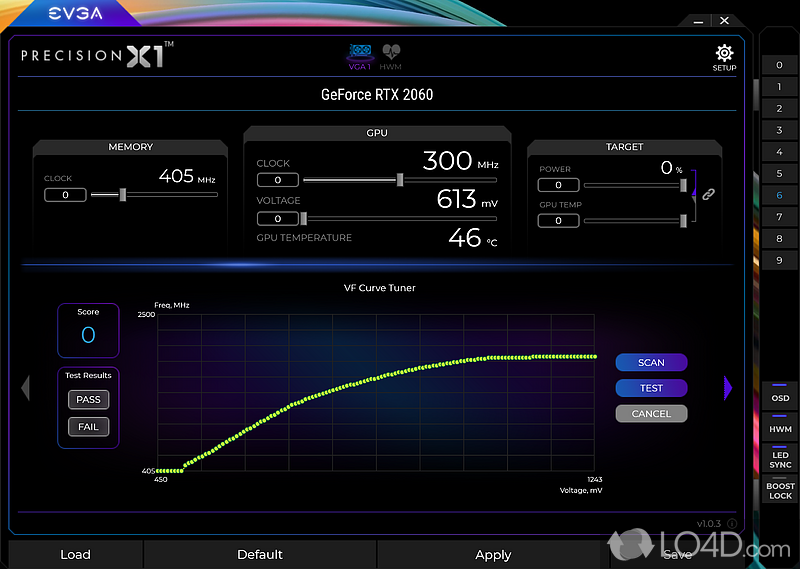This screenshot has height=569, width=800.
Task: Focus the GPU temp target input field
Action: point(558,220)
